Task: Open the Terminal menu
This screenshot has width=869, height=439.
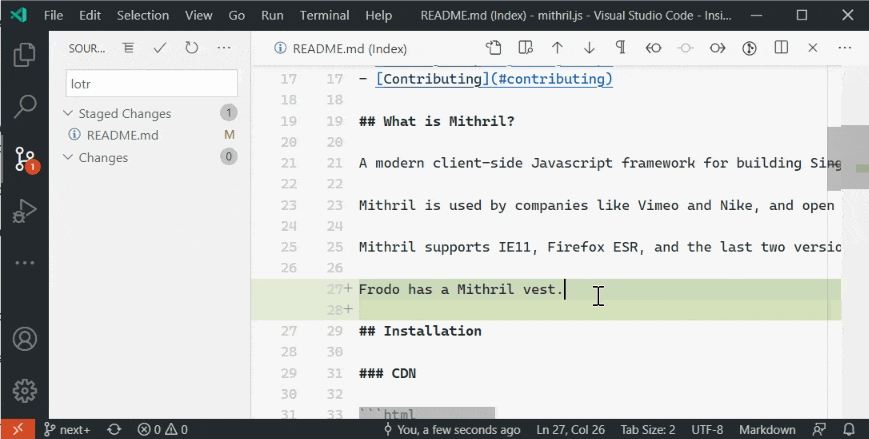Action: pos(324,16)
